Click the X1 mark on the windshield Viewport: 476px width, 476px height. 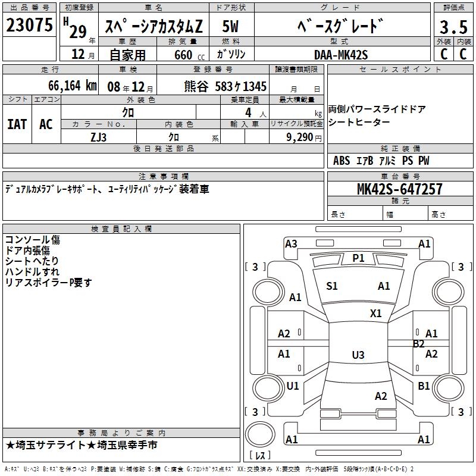pyautogui.click(x=376, y=313)
